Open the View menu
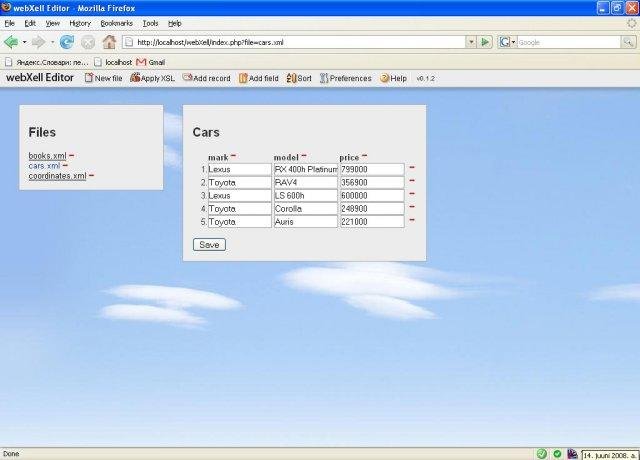The width and height of the screenshot is (640, 460). 53,23
